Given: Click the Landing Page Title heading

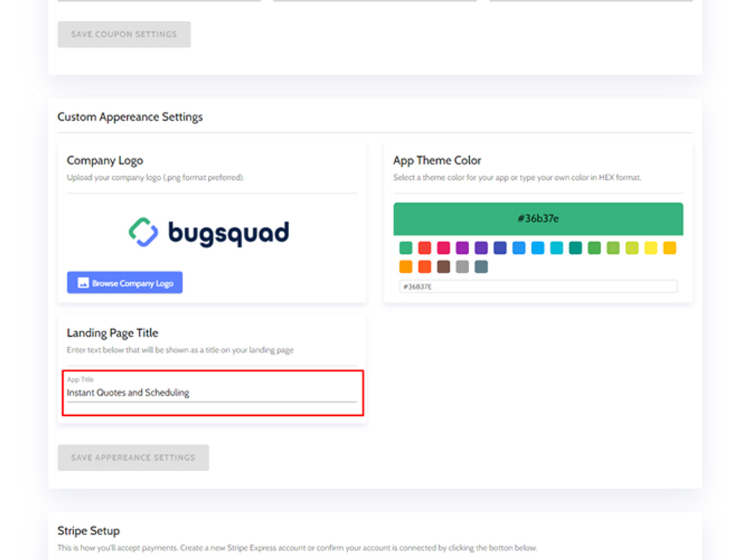Looking at the screenshot, I should pos(113,333).
